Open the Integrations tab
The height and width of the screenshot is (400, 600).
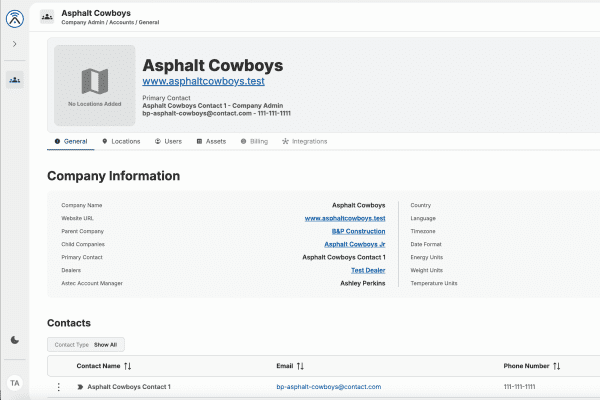click(x=305, y=141)
